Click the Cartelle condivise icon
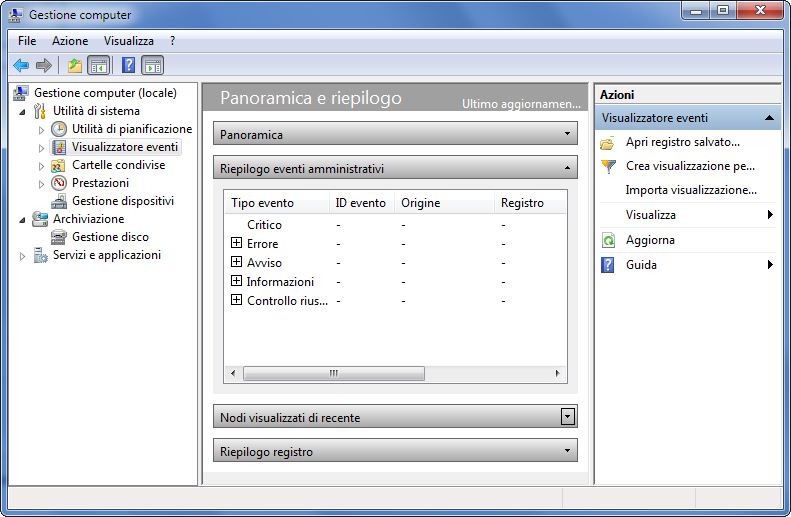Viewport: 791px width, 517px height. pyautogui.click(x=59, y=165)
